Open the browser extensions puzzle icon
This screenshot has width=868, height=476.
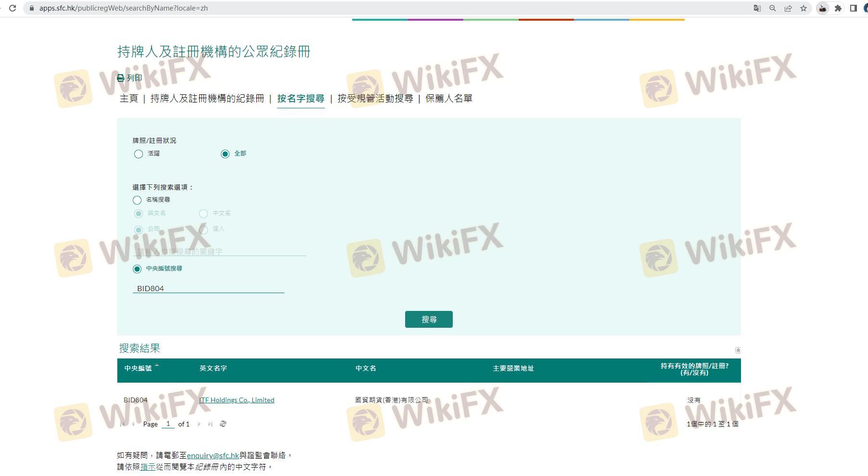(838, 8)
